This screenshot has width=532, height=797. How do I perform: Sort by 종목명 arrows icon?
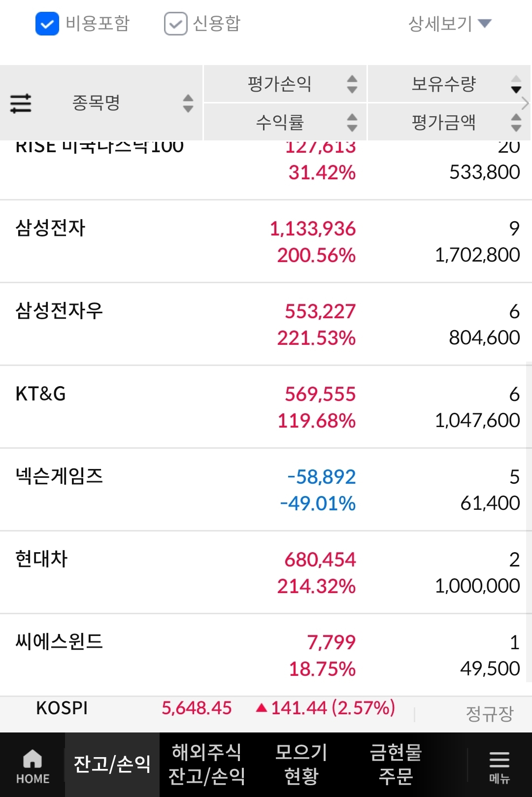point(188,103)
